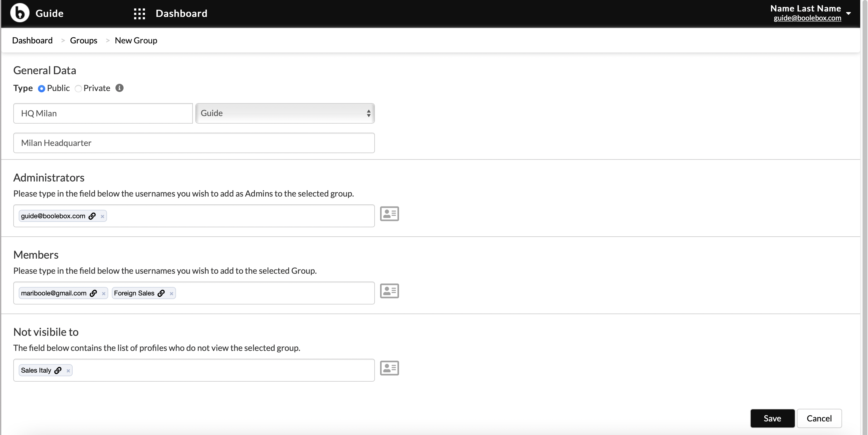Click the Boolebox logo icon

coord(20,13)
